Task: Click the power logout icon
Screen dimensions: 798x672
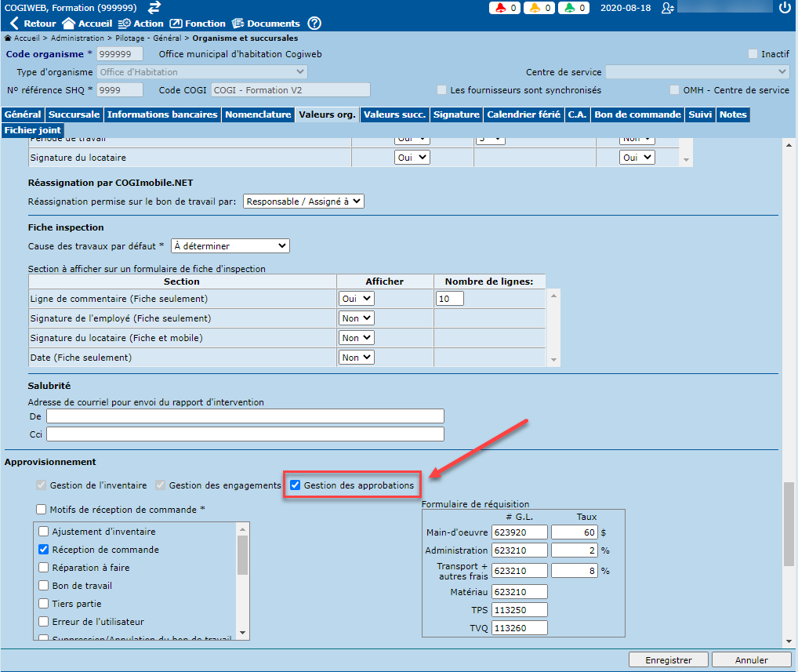Action: pos(785,8)
